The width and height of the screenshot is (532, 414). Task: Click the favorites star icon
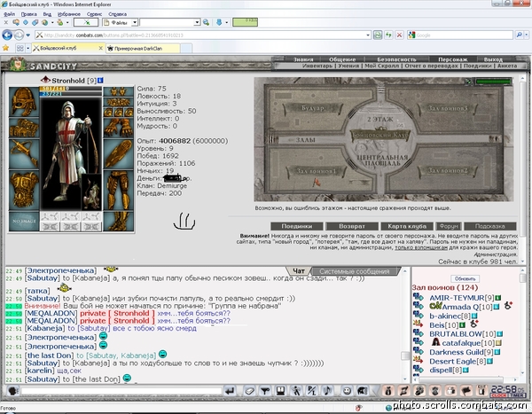click(x=6, y=48)
